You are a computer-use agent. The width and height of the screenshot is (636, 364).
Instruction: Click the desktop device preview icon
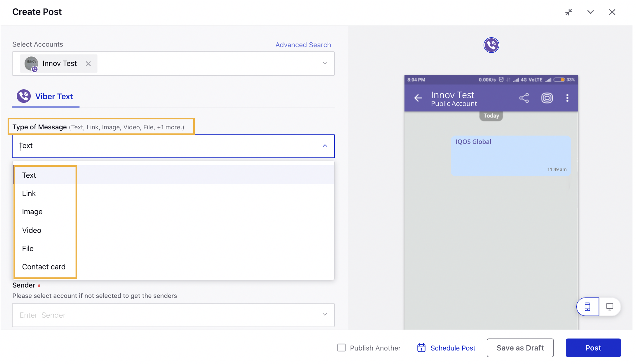point(609,306)
